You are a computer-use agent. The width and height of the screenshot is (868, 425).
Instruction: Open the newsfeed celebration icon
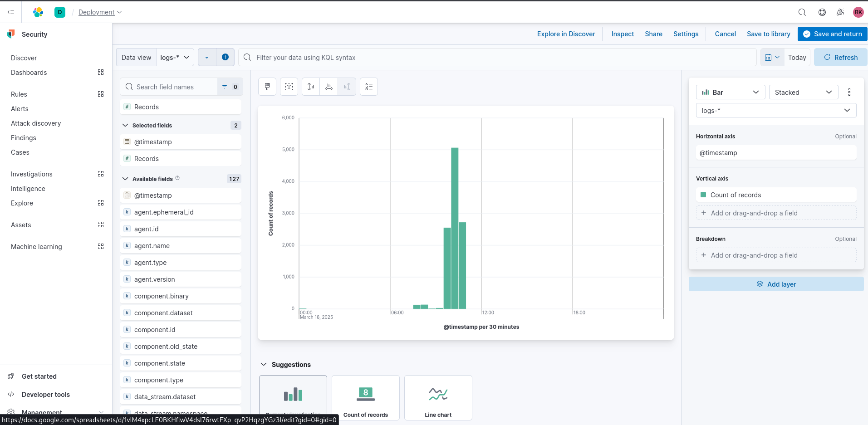840,12
